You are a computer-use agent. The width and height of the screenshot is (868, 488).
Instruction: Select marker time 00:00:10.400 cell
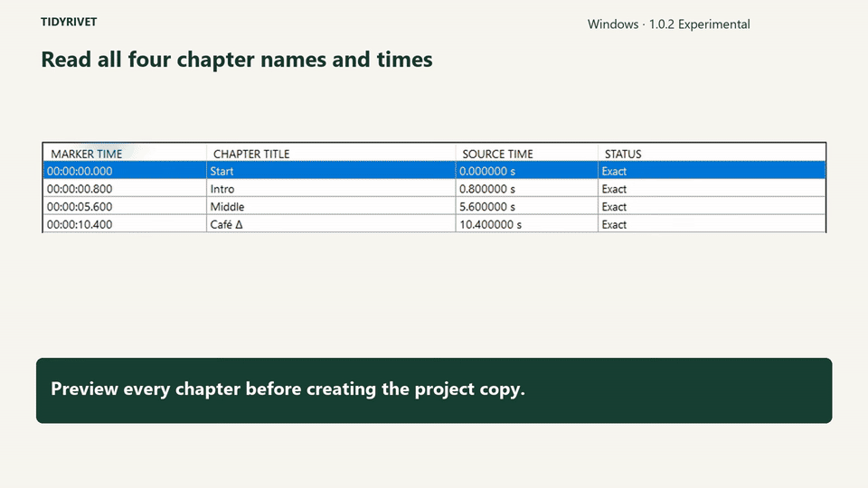click(125, 224)
